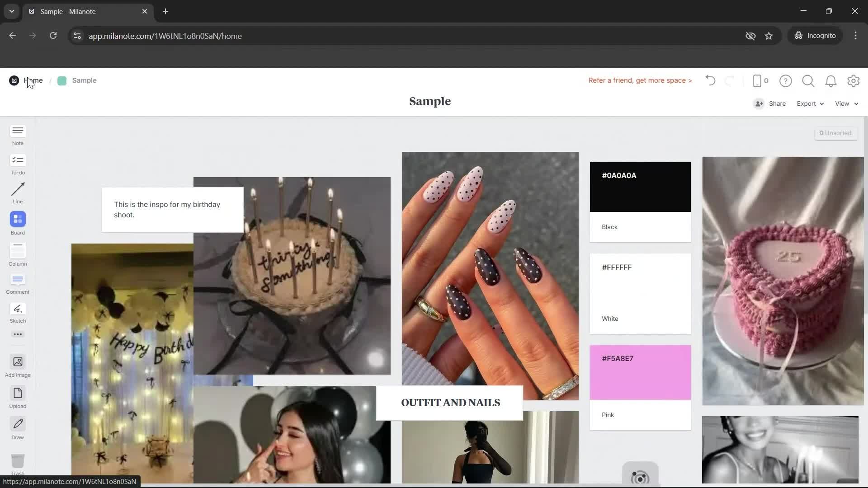This screenshot has height=488, width=868.
Task: Select the pink #F5A8E7 color swatch
Action: (x=640, y=372)
